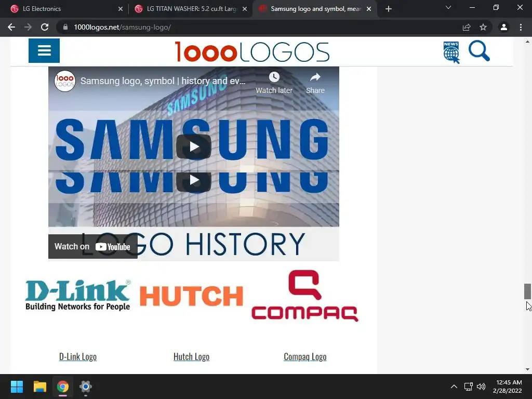Click the scrollbar down arrow
The width and height of the screenshot is (532, 399).
[527, 369]
